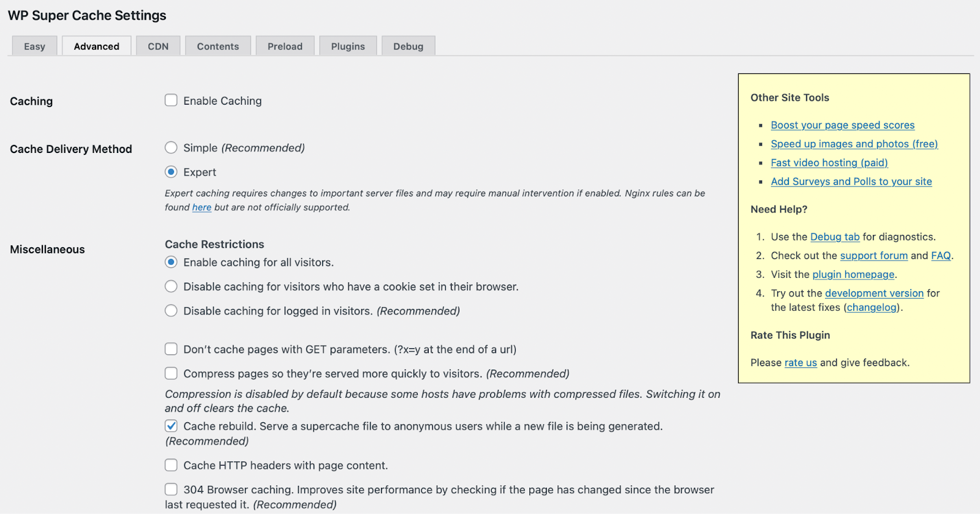The height and width of the screenshot is (514, 980).
Task: Switch to the Easy tab
Action: coord(34,45)
